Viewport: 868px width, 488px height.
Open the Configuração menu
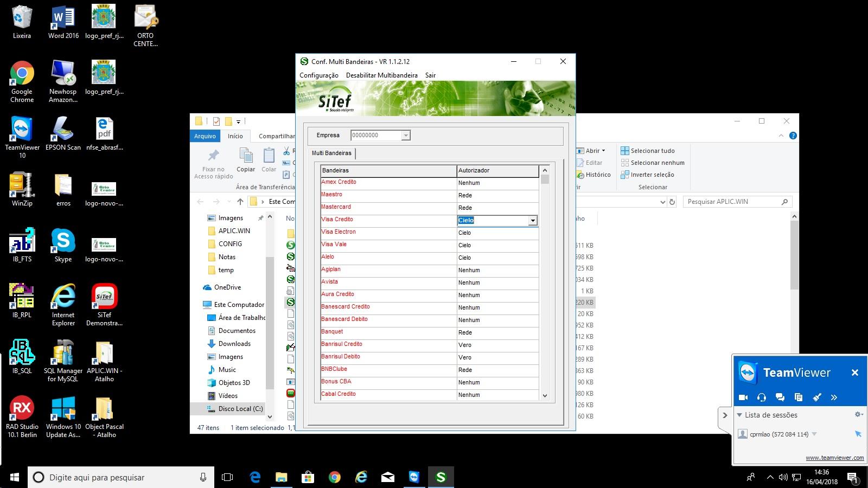point(319,75)
